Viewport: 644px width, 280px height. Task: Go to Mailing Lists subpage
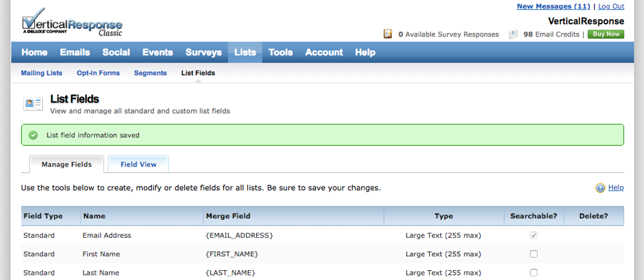(42, 73)
